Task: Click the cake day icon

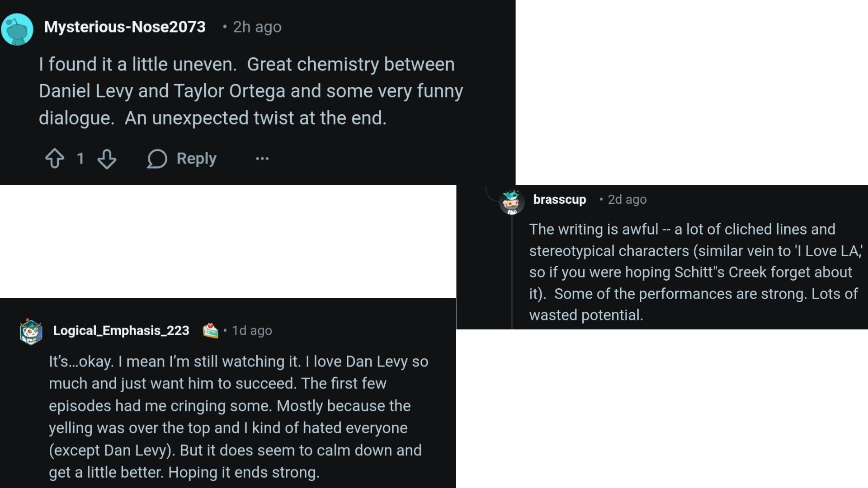Action: (210, 331)
